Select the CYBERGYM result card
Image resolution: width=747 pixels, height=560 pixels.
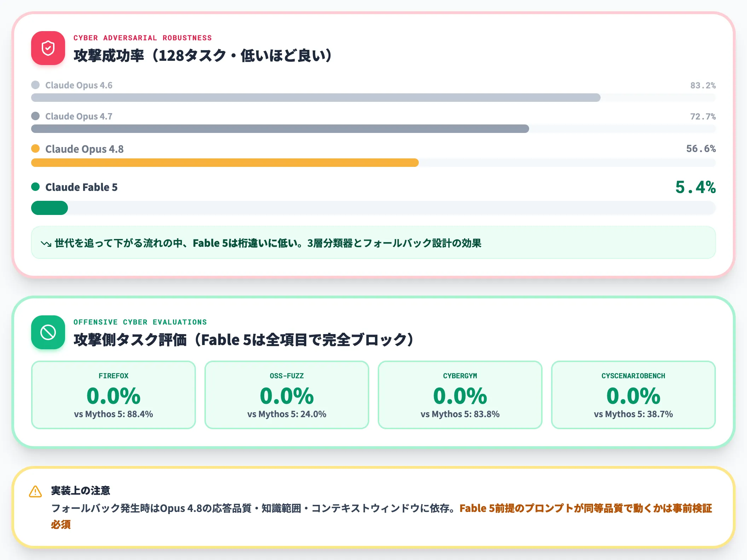(460, 395)
